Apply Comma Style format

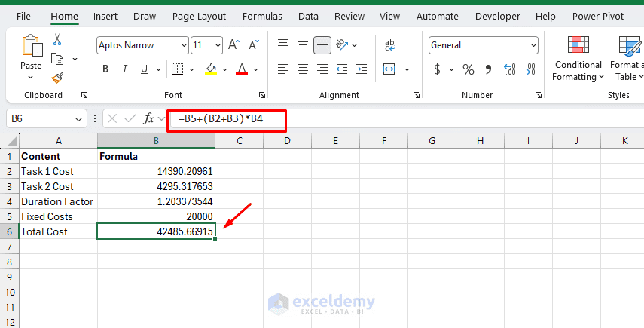488,69
